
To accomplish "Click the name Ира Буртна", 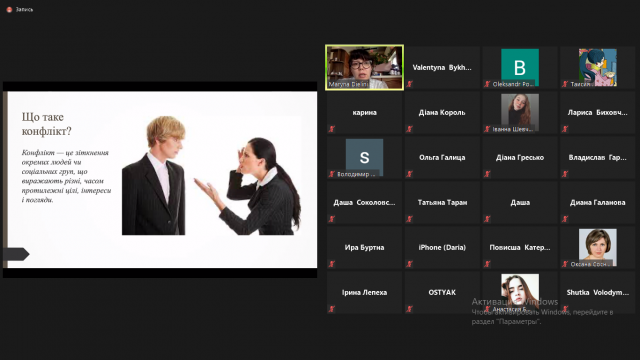I will click(364, 247).
